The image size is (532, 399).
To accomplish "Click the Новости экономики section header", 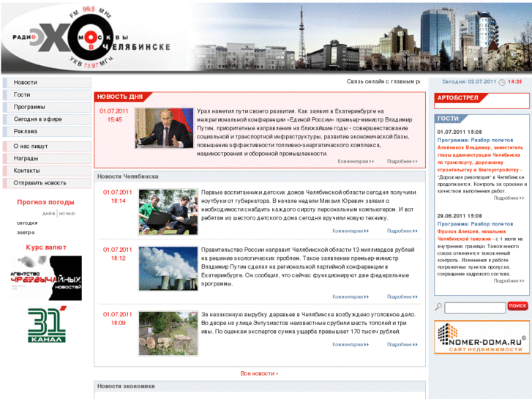I will [x=126, y=386].
